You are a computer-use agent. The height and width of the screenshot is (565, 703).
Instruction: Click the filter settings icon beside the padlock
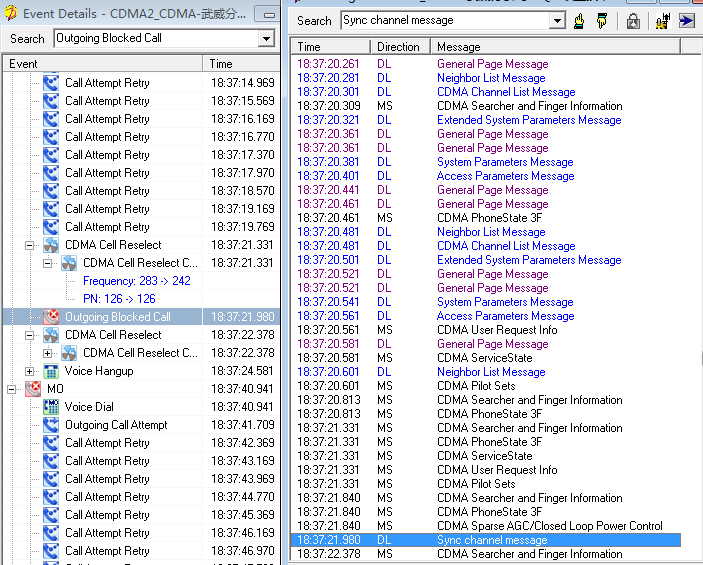(662, 20)
